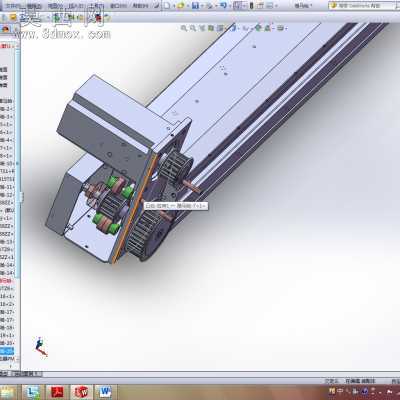This screenshot has width=400, height=400.
Task: Click the Options icon in top toolbar
Action: [x=270, y=5]
